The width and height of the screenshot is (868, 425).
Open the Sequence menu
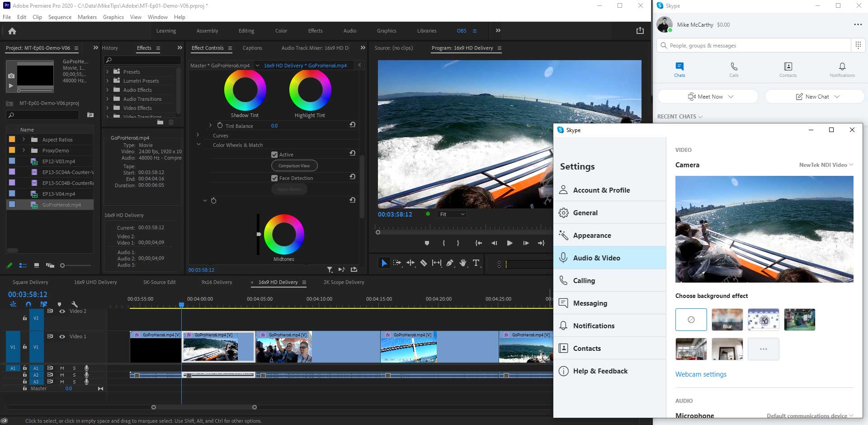[60, 17]
